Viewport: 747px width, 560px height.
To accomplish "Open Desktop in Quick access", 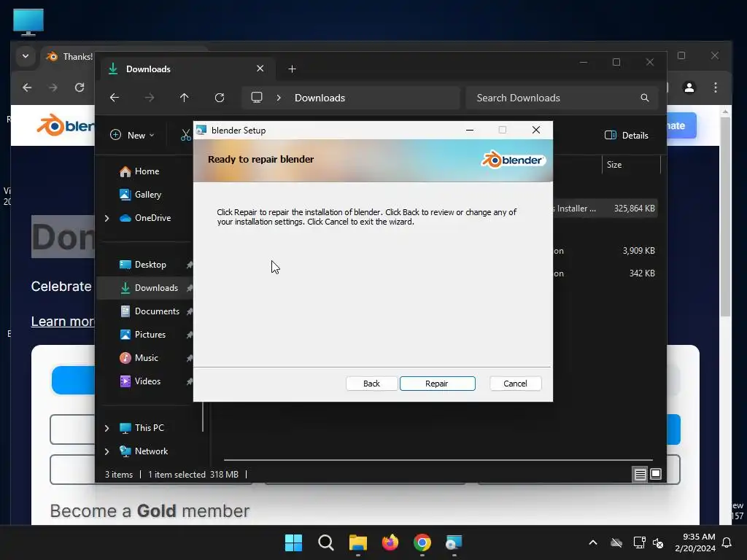I will pyautogui.click(x=150, y=265).
